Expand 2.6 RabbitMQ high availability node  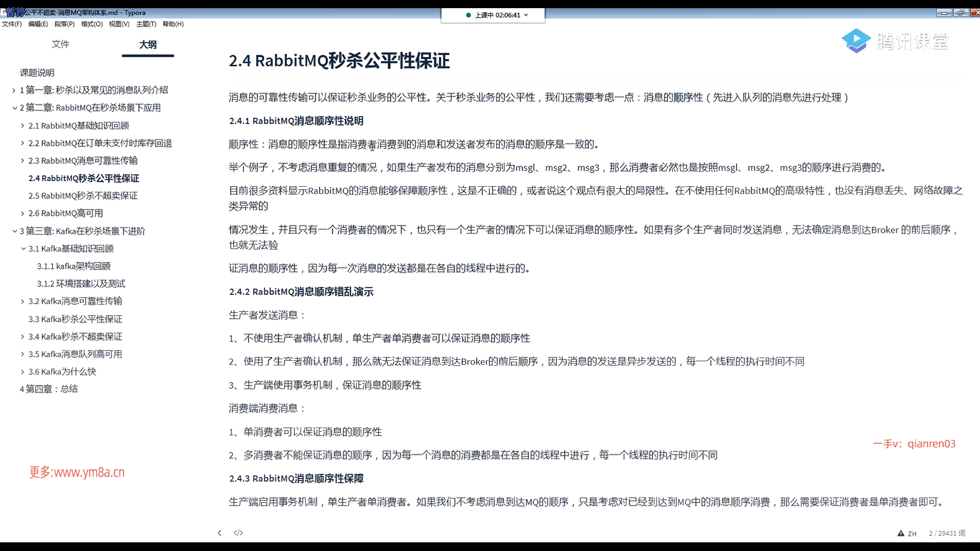[x=22, y=213]
